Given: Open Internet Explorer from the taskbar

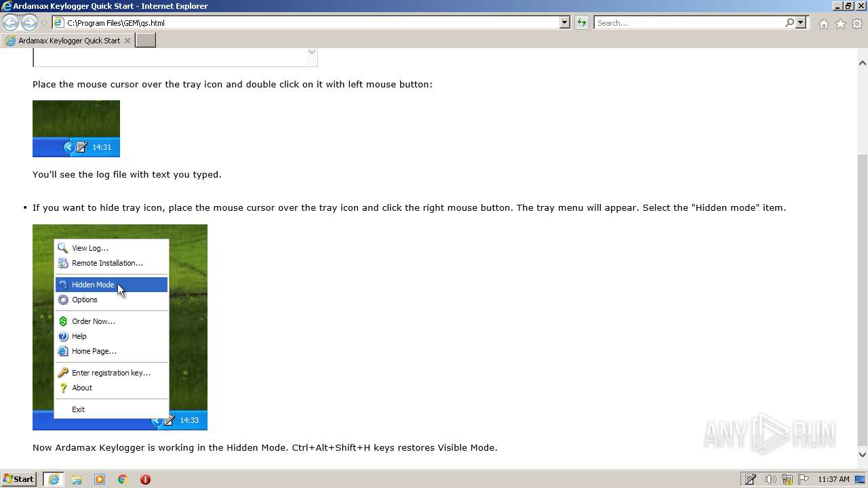Looking at the screenshot, I should pos(54,479).
